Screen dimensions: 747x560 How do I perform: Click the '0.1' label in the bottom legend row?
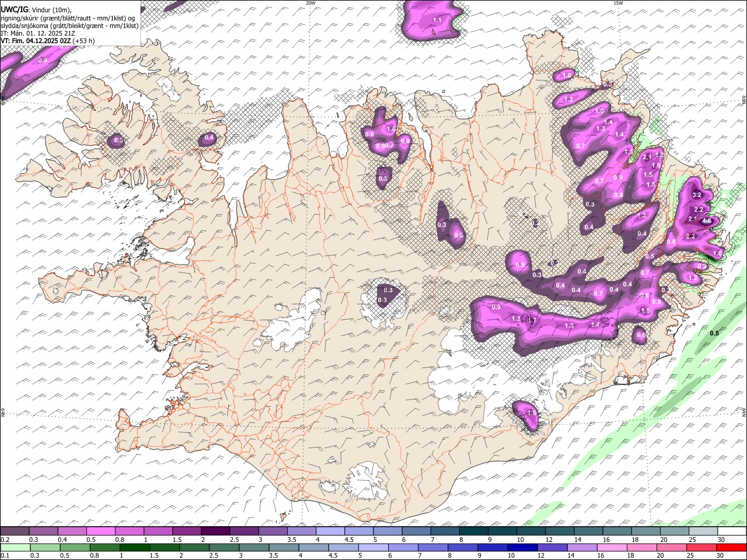[x=5, y=555]
